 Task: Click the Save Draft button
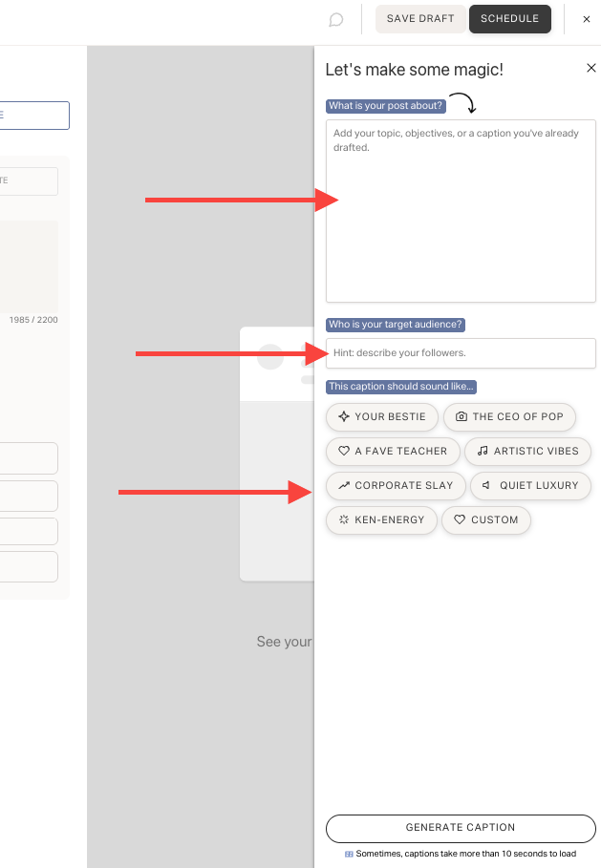(420, 19)
